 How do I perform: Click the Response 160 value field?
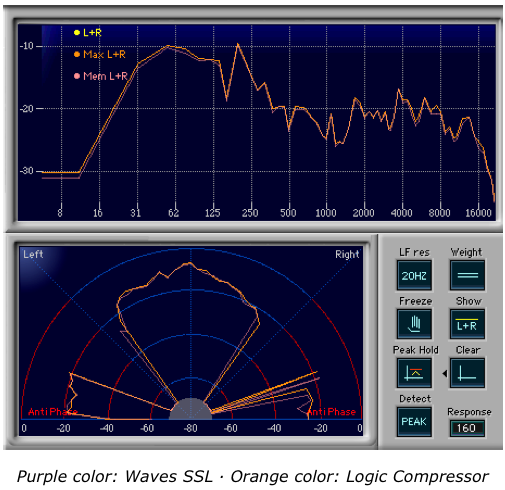coord(467,428)
